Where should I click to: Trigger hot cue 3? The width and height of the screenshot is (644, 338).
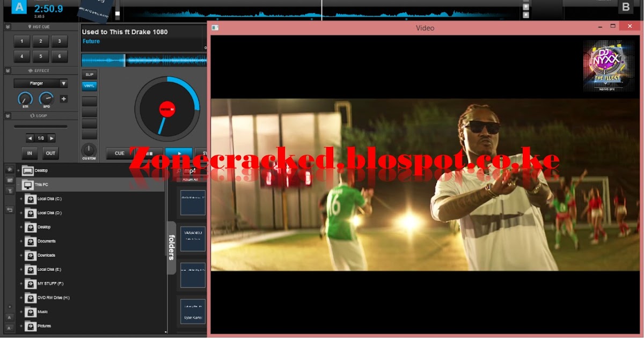[60, 41]
